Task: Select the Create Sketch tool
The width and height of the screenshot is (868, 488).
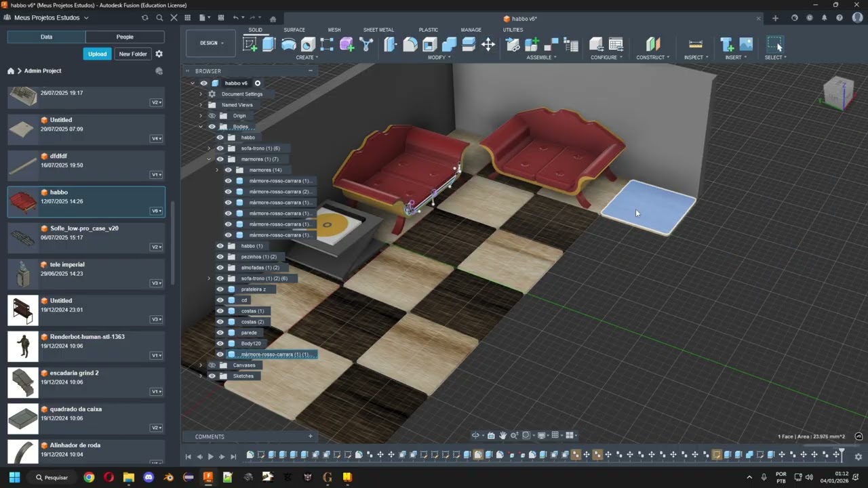Action: click(x=250, y=45)
